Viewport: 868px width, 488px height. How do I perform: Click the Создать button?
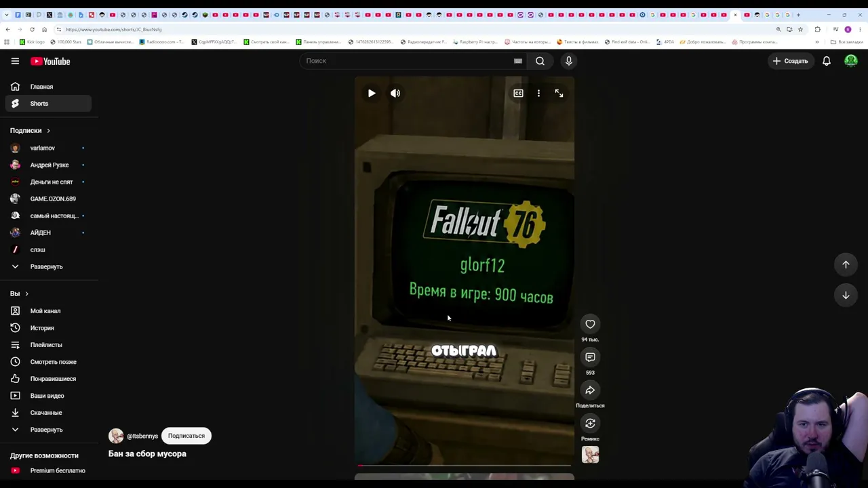pyautogui.click(x=791, y=61)
